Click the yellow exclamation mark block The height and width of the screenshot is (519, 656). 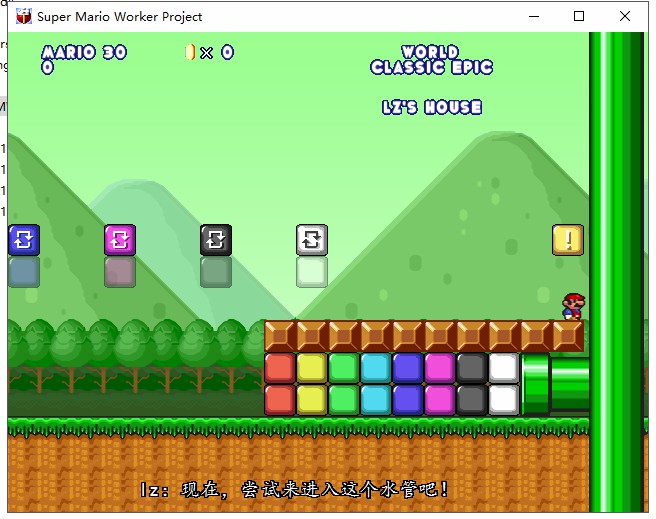pos(568,240)
